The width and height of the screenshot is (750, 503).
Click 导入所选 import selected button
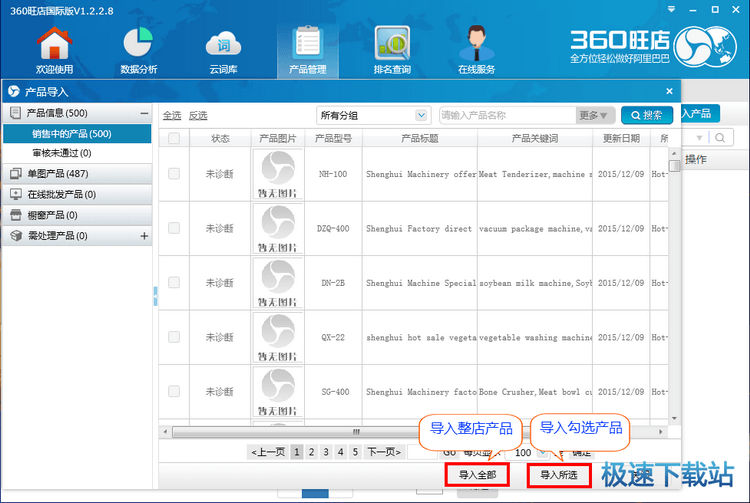pyautogui.click(x=559, y=475)
